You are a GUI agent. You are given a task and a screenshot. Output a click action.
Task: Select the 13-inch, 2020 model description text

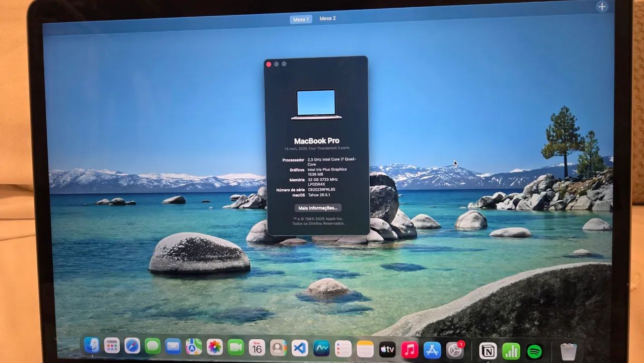pyautogui.click(x=316, y=148)
